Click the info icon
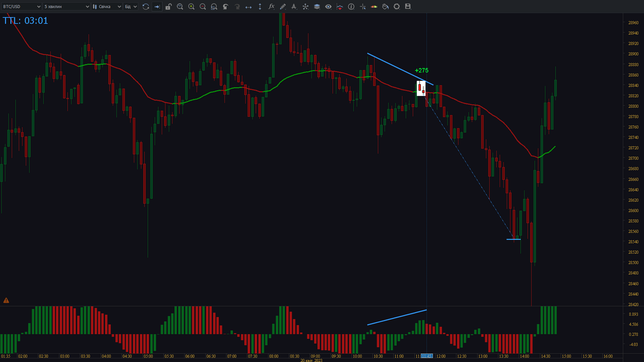Screen dimensions: 644x362 (351, 6)
